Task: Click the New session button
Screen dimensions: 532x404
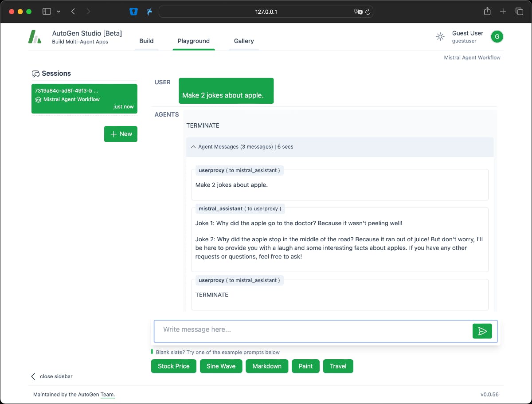Action: tap(121, 134)
